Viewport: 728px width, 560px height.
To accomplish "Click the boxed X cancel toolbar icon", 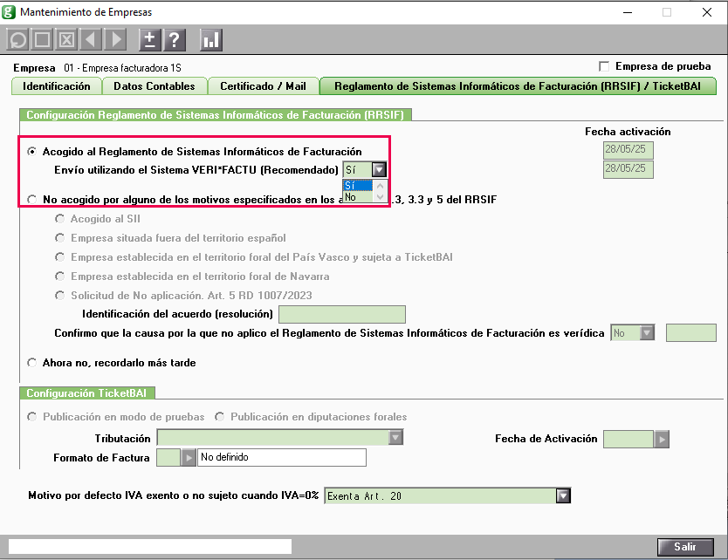I will (66, 39).
